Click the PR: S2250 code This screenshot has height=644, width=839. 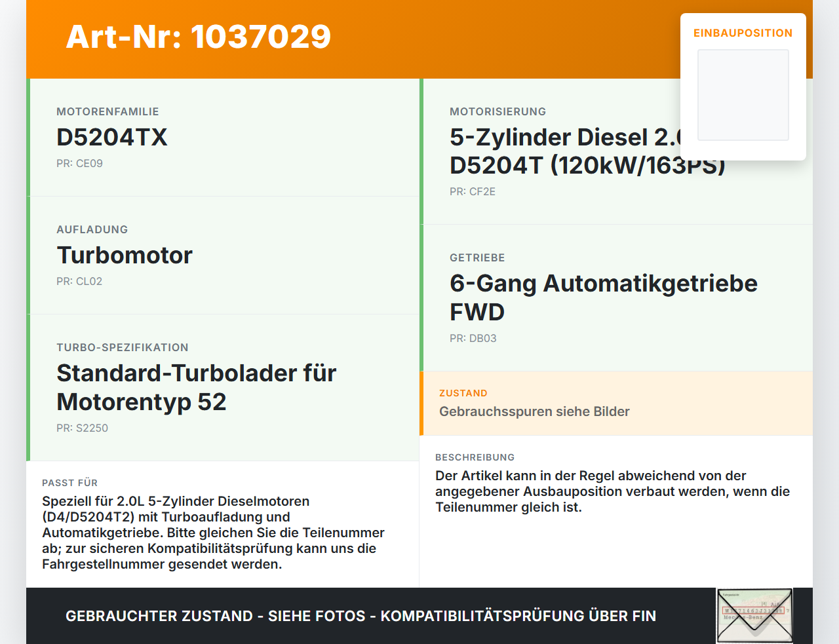[82, 428]
